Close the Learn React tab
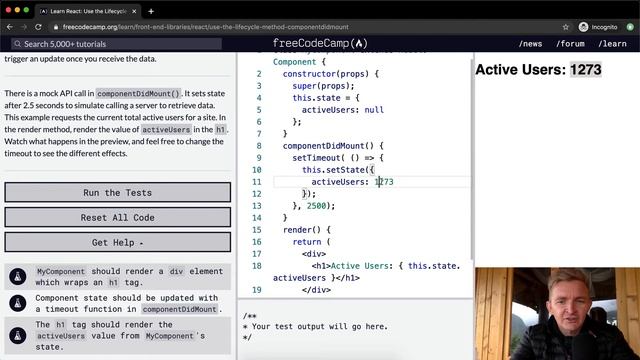The width and height of the screenshot is (640, 360). click(x=134, y=11)
